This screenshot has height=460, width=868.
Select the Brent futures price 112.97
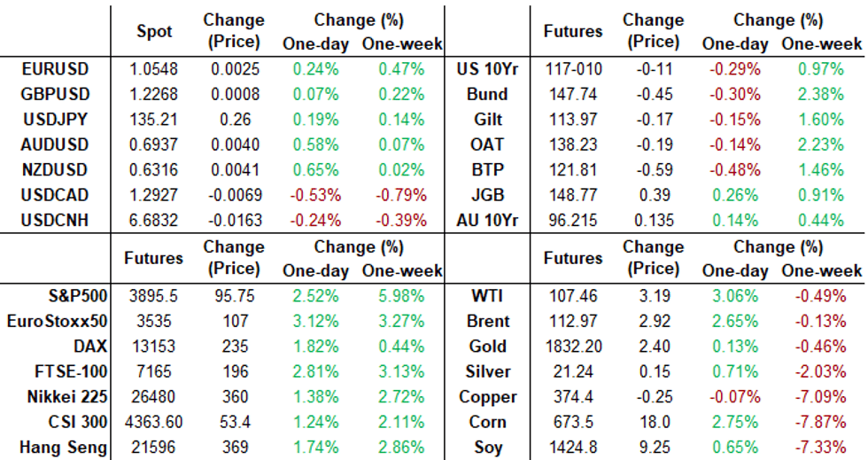pyautogui.click(x=573, y=321)
